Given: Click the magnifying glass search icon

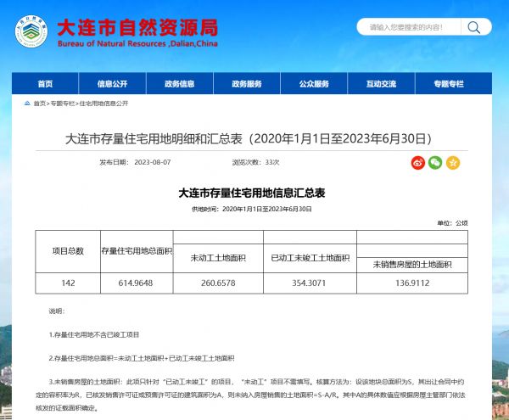Looking at the screenshot, I should tap(473, 28).
